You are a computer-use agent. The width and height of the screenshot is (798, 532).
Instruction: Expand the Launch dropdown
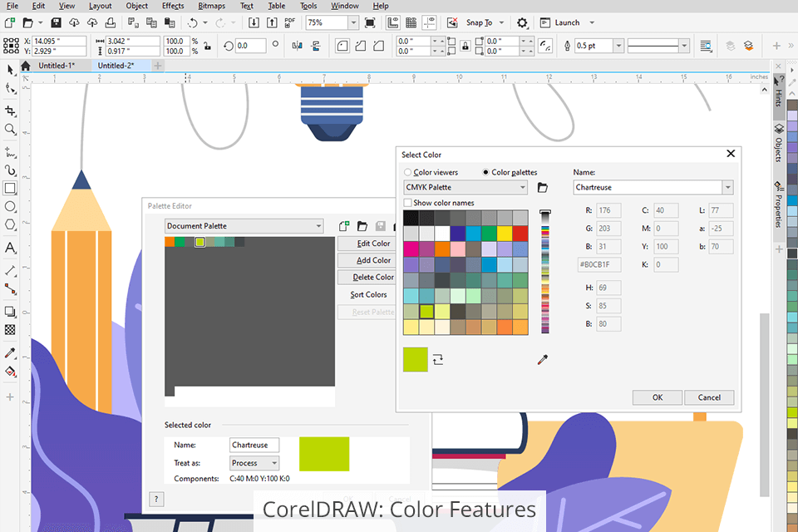[592, 22]
